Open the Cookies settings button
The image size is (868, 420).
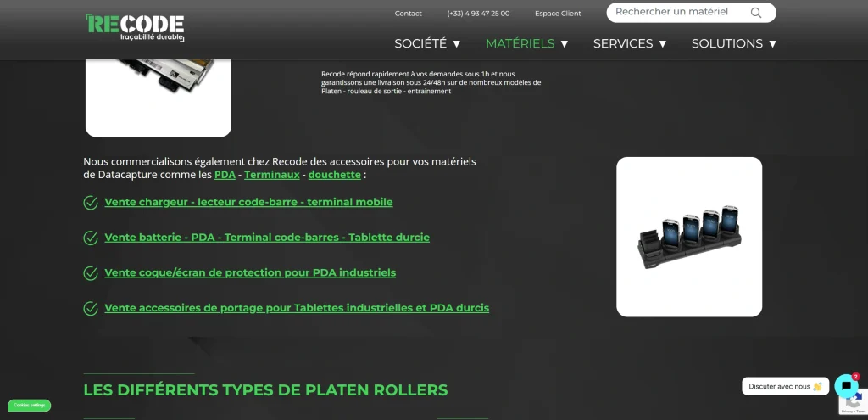click(30, 406)
